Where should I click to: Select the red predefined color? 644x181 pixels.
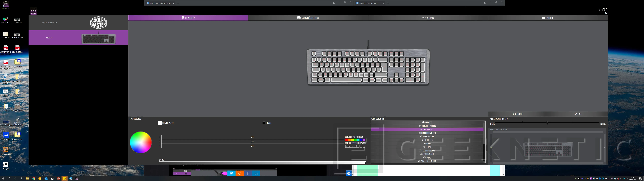pos(347,140)
